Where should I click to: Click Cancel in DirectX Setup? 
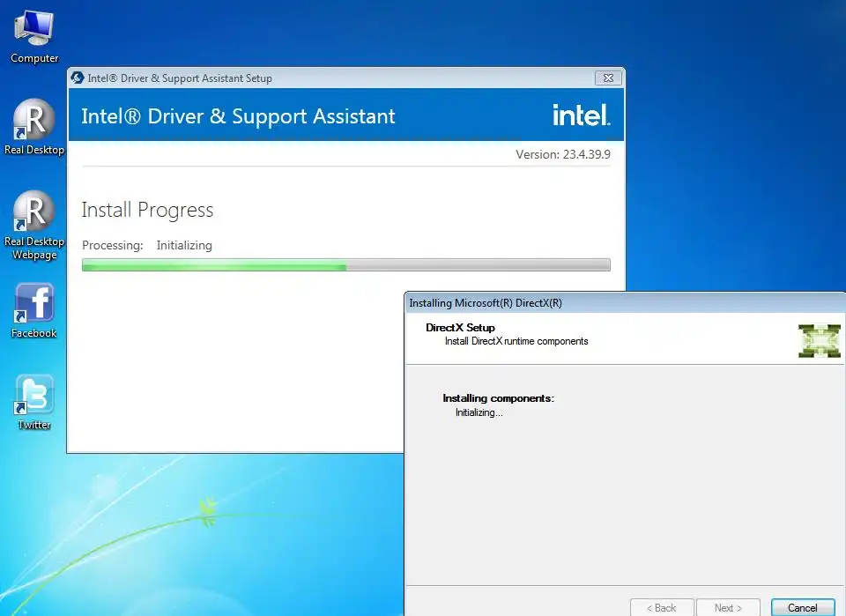point(802,607)
